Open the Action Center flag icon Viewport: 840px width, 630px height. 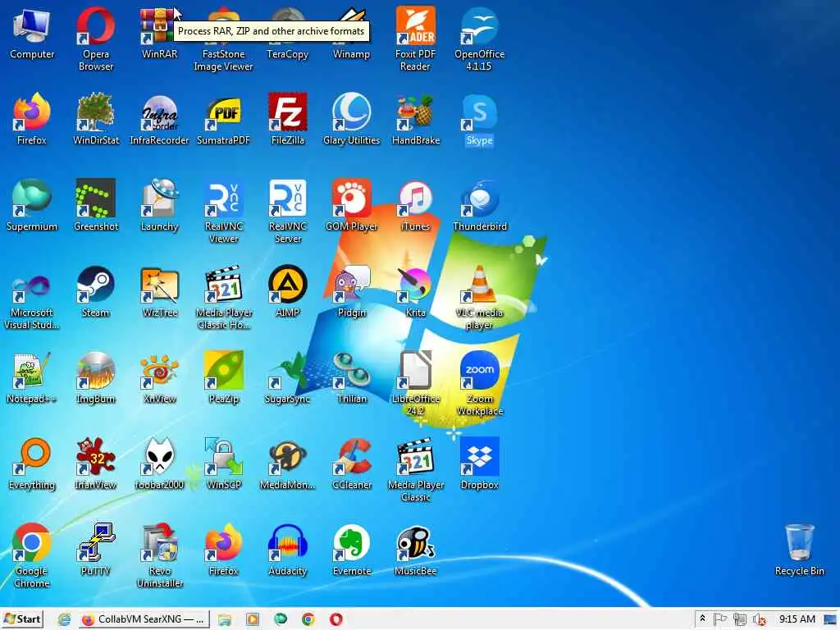pyautogui.click(x=720, y=619)
